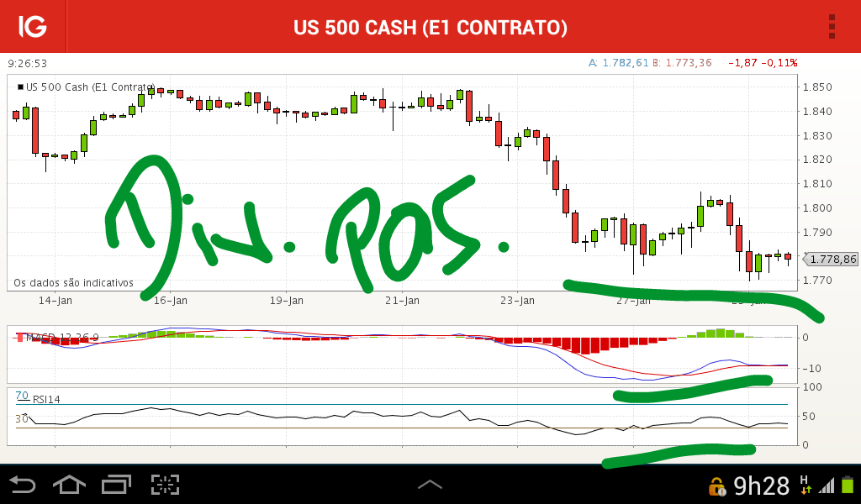Viewport: 861px width, 504px height.
Task: Tap the Android back button
Action: tap(23, 485)
